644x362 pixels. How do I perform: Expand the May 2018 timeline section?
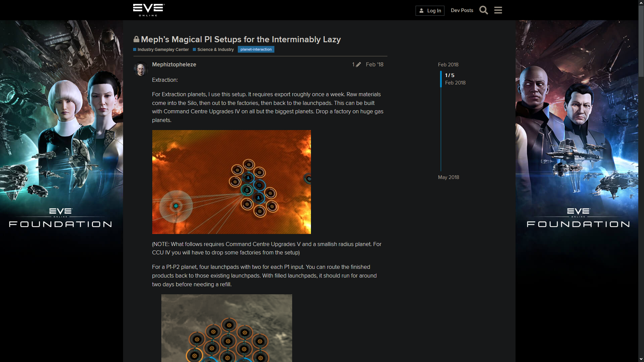(x=448, y=177)
